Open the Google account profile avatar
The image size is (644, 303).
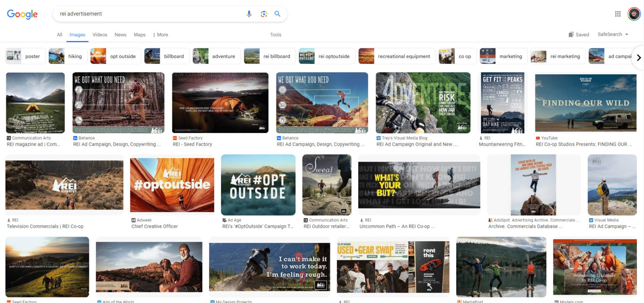tap(634, 14)
